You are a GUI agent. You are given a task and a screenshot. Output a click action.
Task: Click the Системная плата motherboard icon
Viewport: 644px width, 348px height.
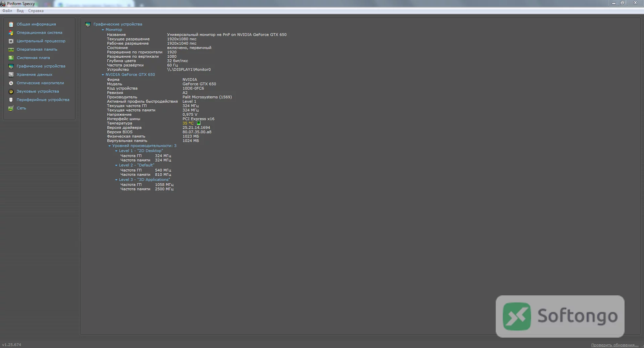(11, 58)
